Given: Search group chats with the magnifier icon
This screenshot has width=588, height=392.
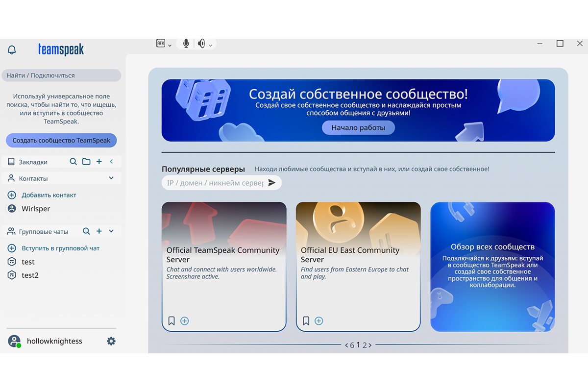Looking at the screenshot, I should click(86, 231).
